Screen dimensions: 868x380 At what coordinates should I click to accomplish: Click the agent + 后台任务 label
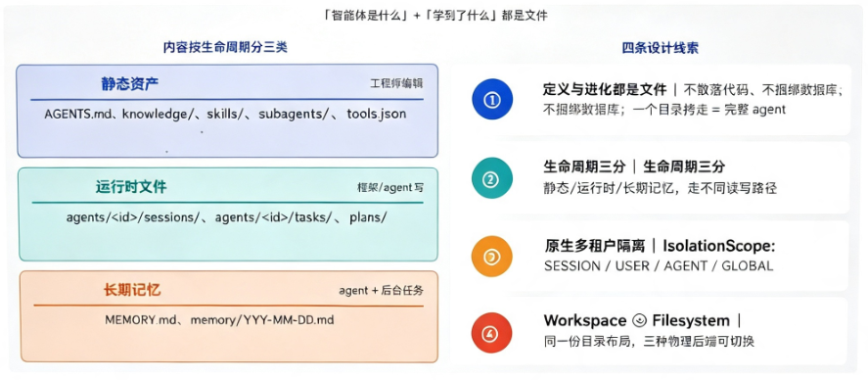tap(382, 291)
